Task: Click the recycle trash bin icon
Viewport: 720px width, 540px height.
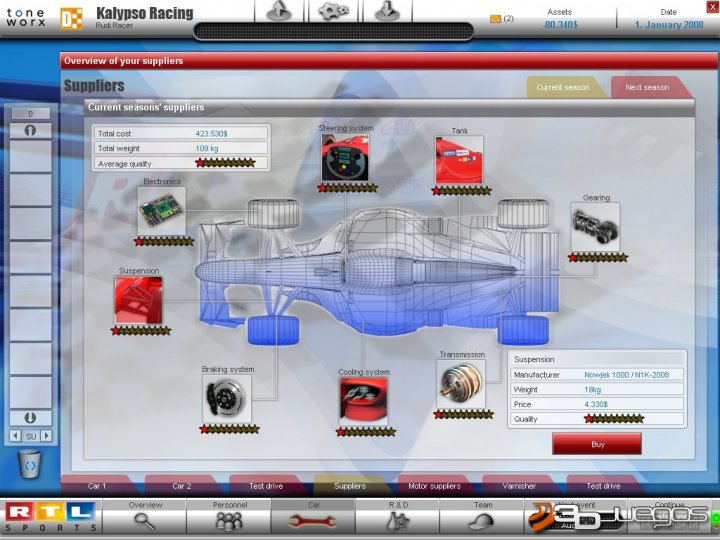Action: (x=31, y=465)
